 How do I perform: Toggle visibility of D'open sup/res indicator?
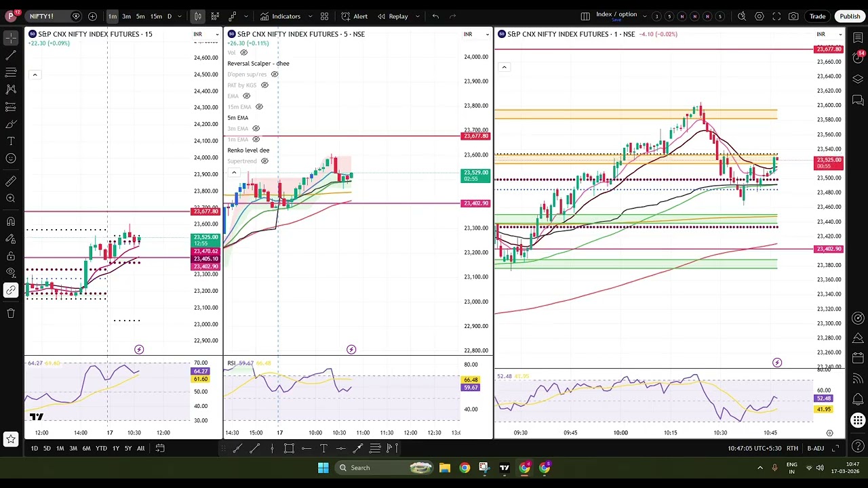pos(275,74)
